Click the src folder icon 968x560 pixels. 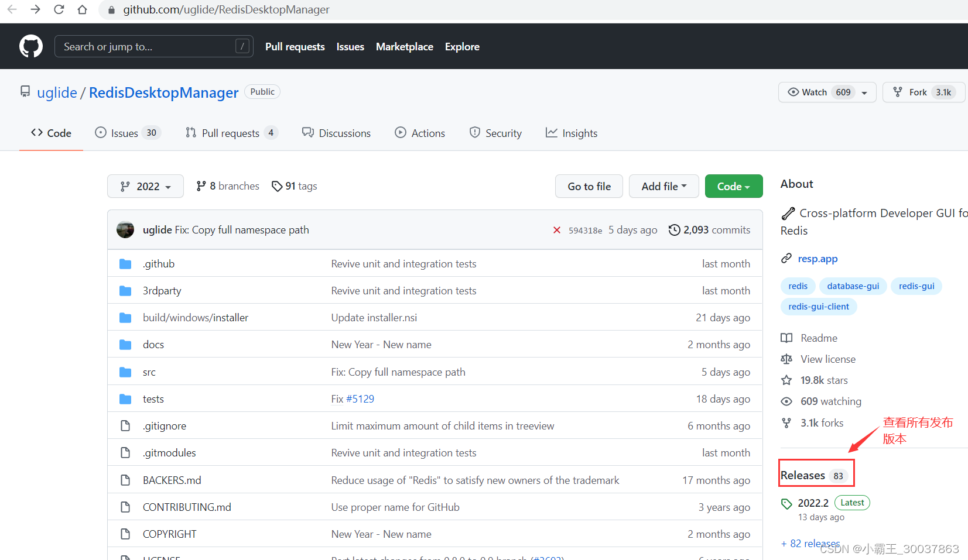125,372
